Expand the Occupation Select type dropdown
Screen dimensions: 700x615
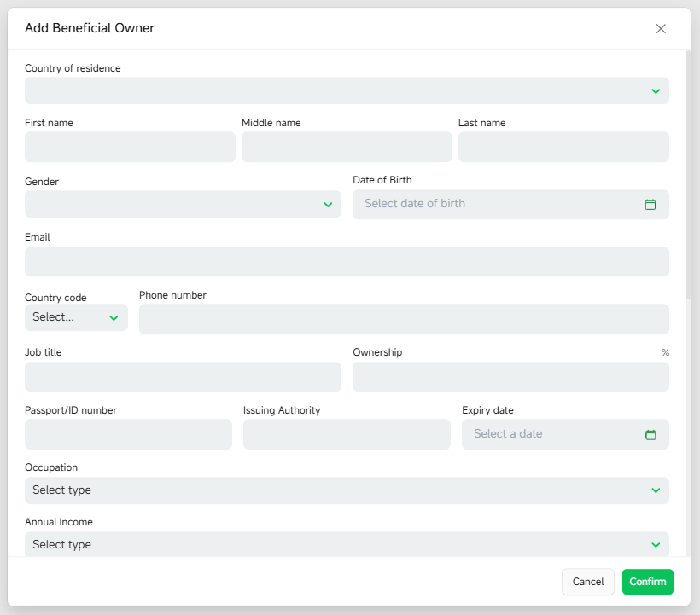pos(347,490)
